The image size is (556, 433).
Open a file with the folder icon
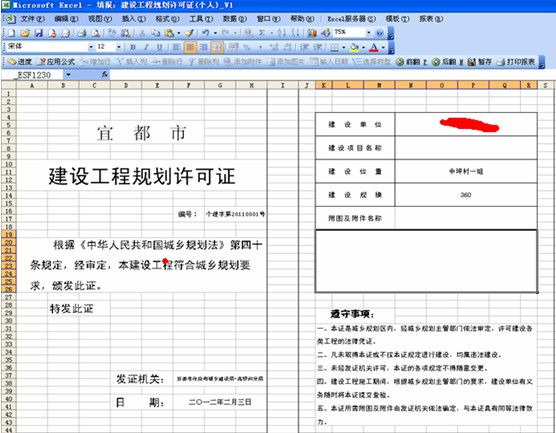(24, 33)
